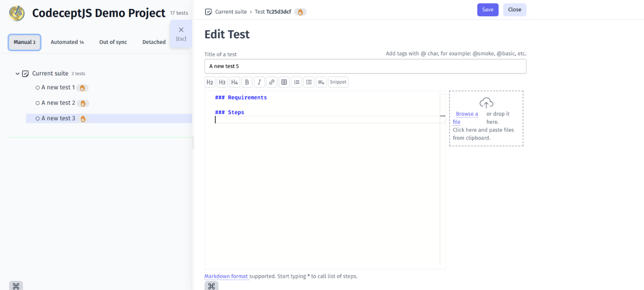The image size is (644, 290).
Task: Apply the H2 heading format
Action: click(x=210, y=82)
